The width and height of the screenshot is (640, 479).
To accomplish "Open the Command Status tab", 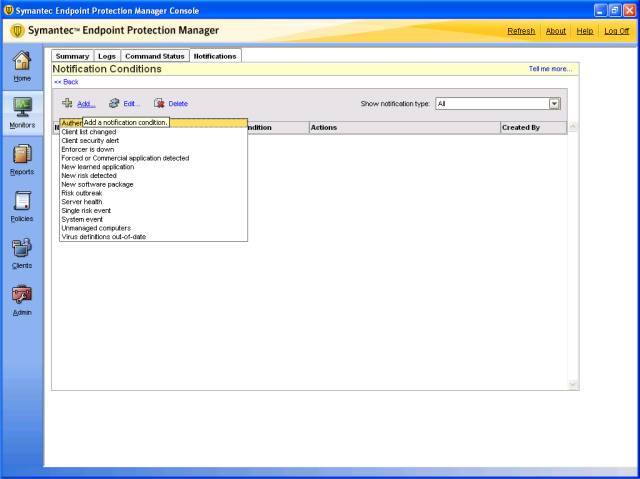I will point(155,56).
